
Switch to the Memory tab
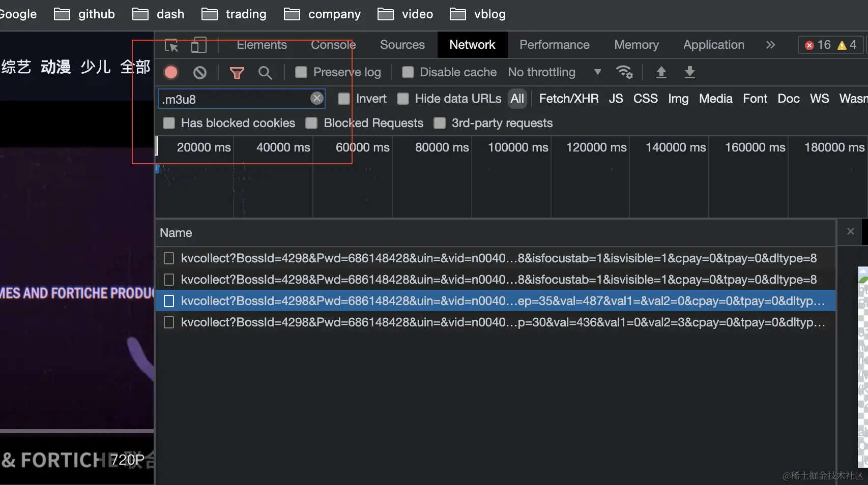(x=636, y=45)
